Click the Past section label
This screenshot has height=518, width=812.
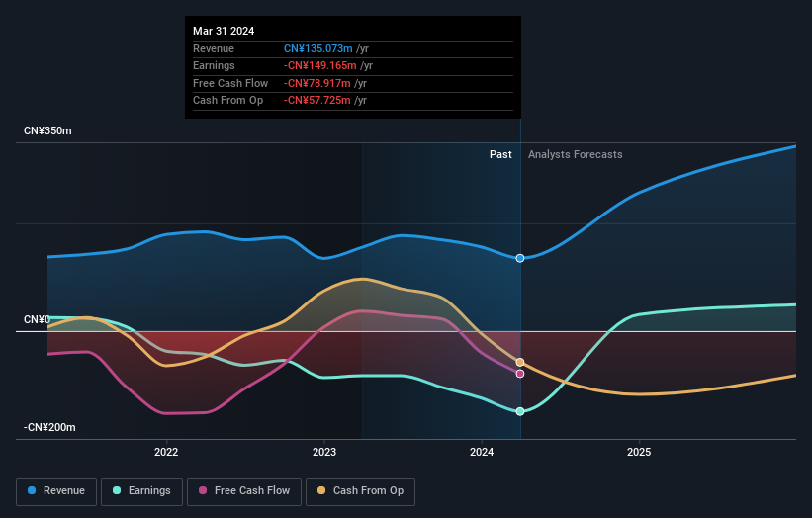coord(500,154)
